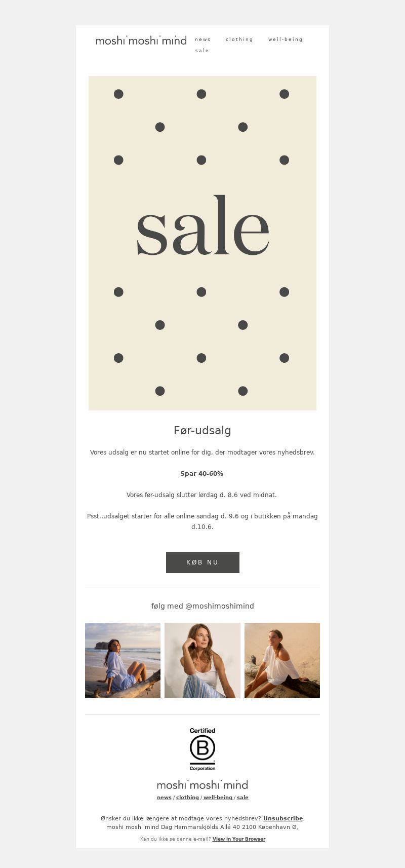Open the beach sunset Instagram photo
This screenshot has width=405, height=868.
(123, 660)
